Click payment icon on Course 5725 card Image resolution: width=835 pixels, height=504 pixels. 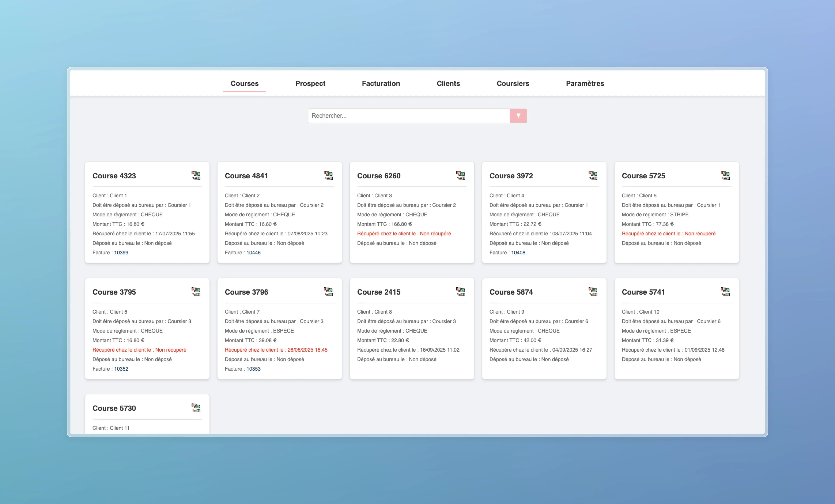pyautogui.click(x=725, y=175)
